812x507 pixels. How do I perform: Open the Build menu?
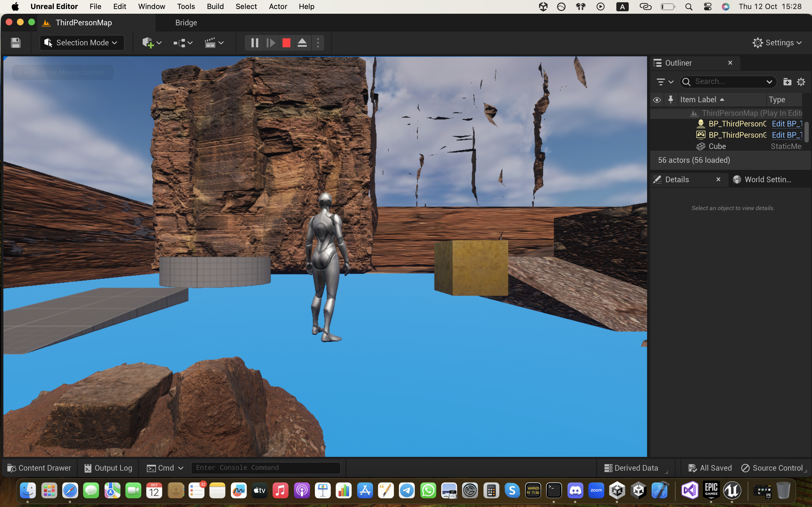coord(215,6)
